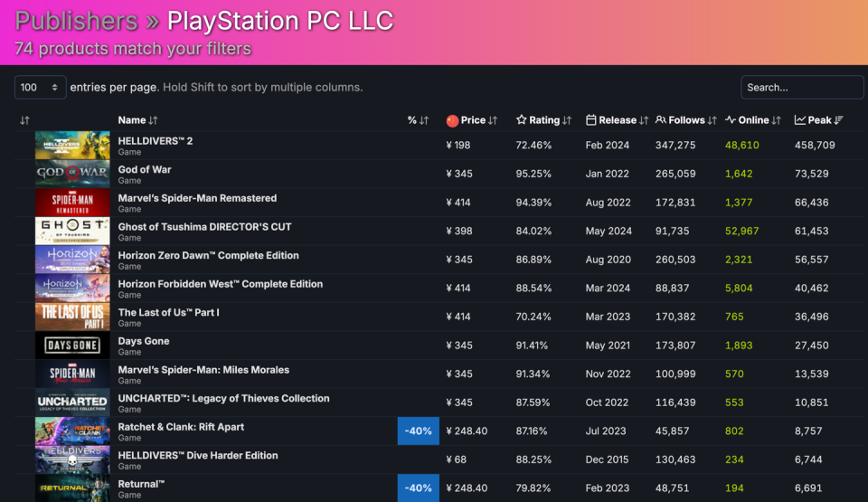Click the Online activity column icon
The image size is (868, 502).
tap(731, 120)
